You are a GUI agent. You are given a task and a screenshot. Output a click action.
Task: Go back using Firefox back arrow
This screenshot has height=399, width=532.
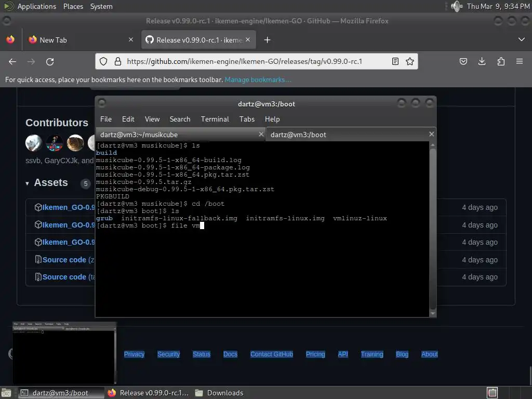12,61
